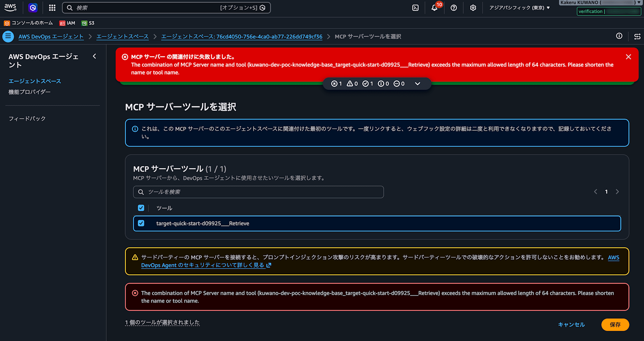The width and height of the screenshot is (644, 341).
Task: Open console settings gear
Action: coord(473,8)
